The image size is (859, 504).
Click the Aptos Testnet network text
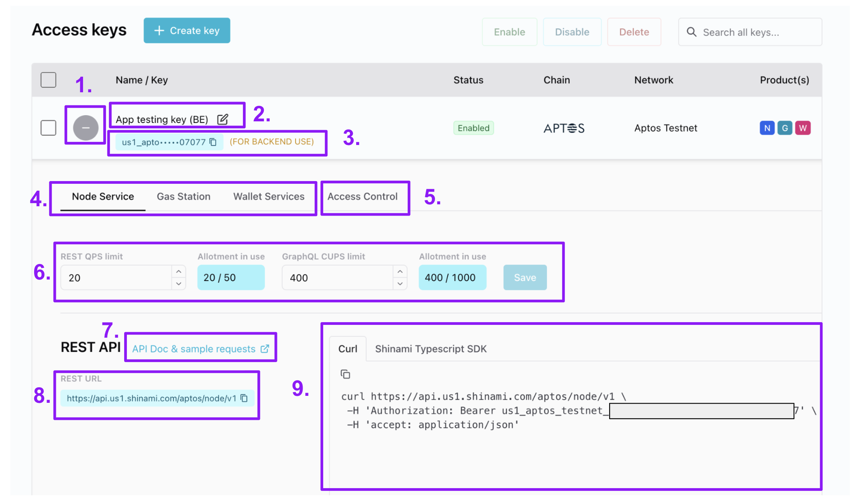[x=666, y=128]
